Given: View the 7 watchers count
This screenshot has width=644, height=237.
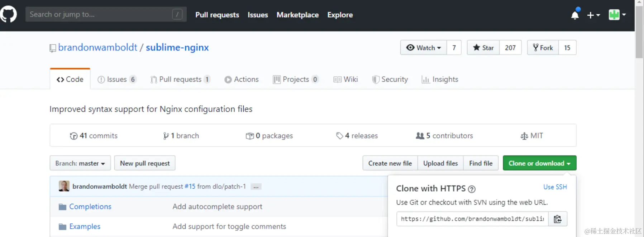Looking at the screenshot, I should click(454, 48).
